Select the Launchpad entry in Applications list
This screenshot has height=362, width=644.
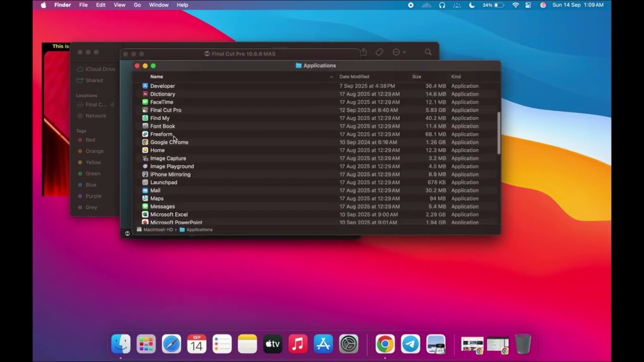pyautogui.click(x=317, y=183)
